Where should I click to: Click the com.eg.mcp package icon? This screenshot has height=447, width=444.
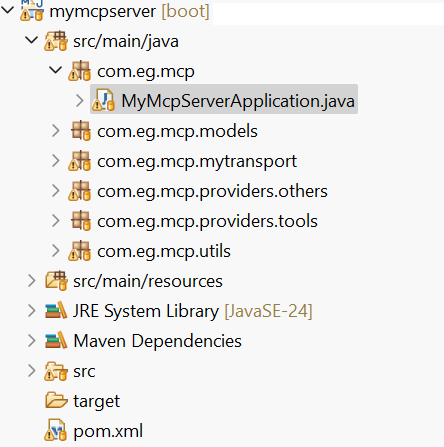pos(79,71)
